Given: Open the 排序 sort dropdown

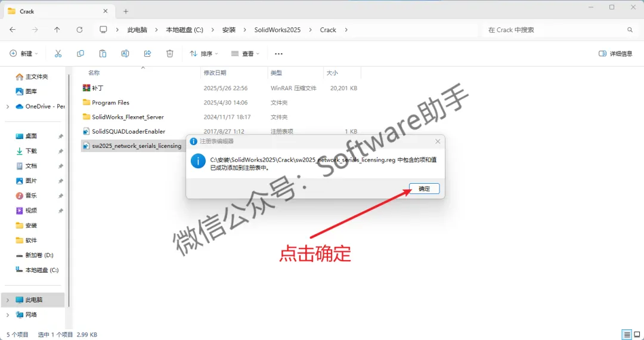Looking at the screenshot, I should 204,53.
